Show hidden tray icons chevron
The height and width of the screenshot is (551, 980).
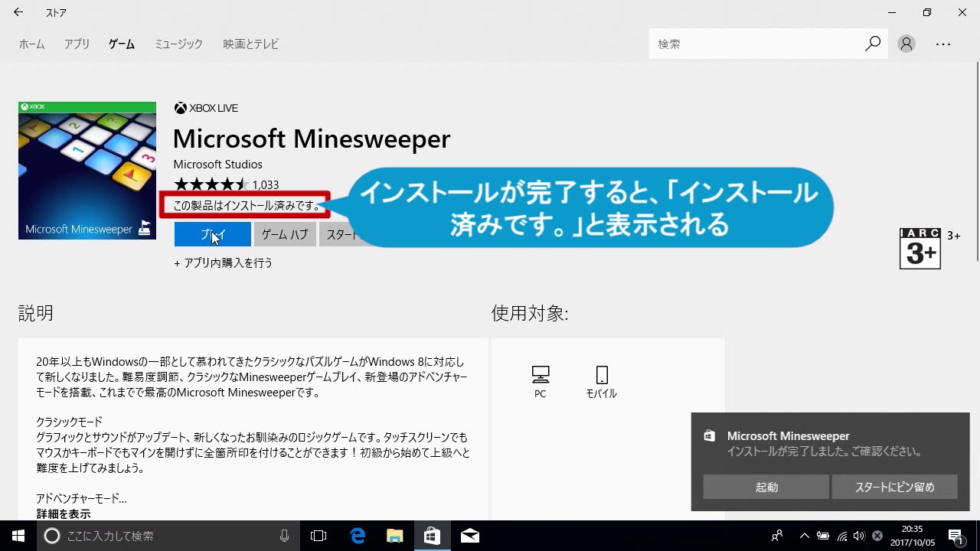coord(804,536)
